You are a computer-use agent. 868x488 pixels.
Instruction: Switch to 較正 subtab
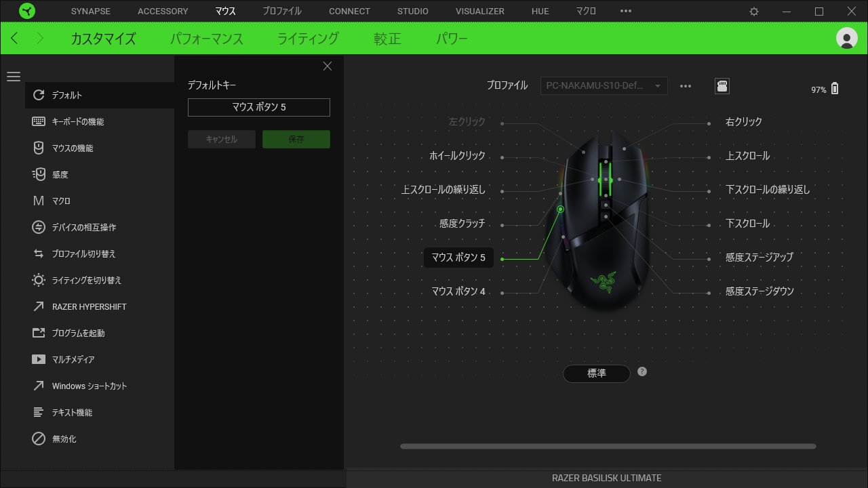coord(388,38)
